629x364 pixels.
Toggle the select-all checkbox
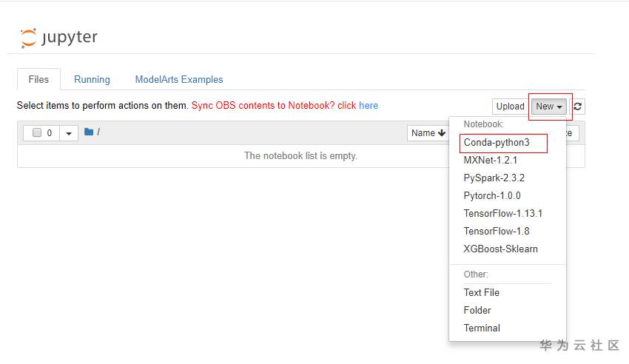click(x=37, y=132)
